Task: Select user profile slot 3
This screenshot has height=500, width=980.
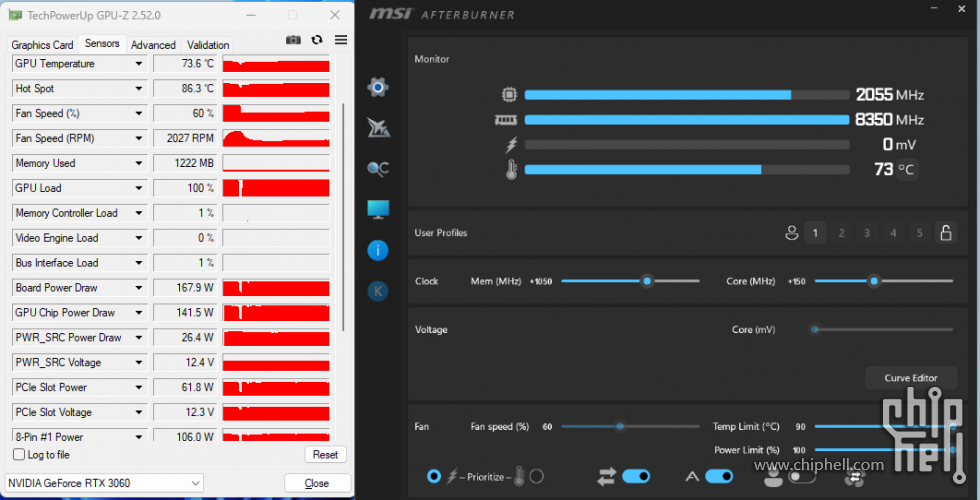Action: (x=867, y=233)
